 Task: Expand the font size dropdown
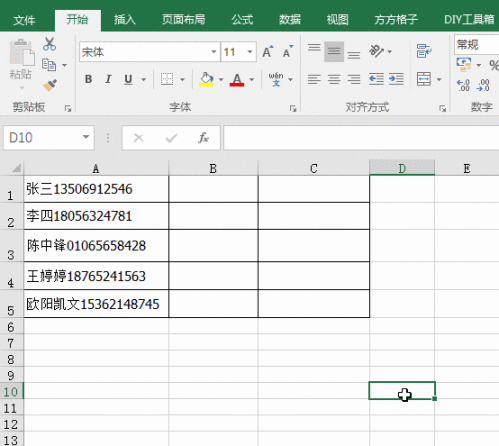(x=250, y=52)
